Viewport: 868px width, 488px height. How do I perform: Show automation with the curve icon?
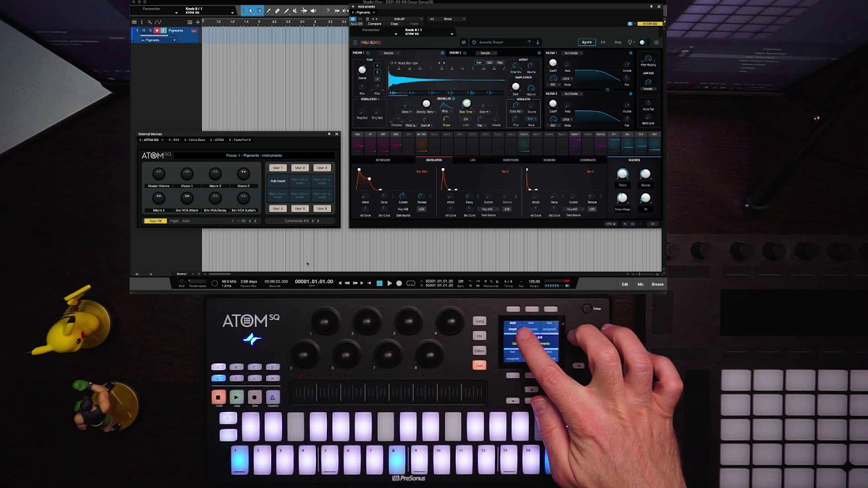158,22
